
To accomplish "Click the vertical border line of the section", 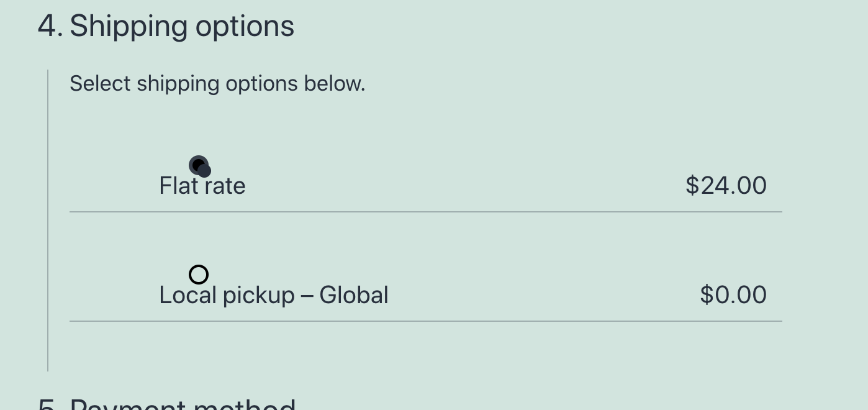I will (x=48, y=217).
